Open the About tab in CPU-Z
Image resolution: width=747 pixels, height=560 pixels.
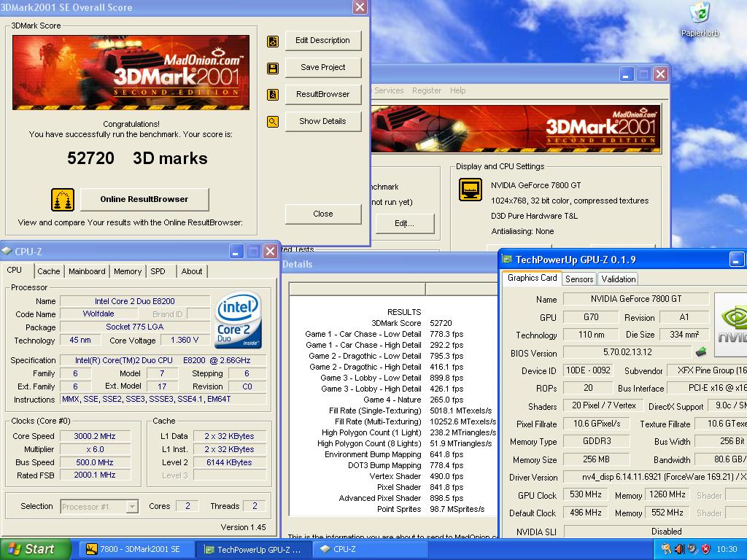(192, 271)
